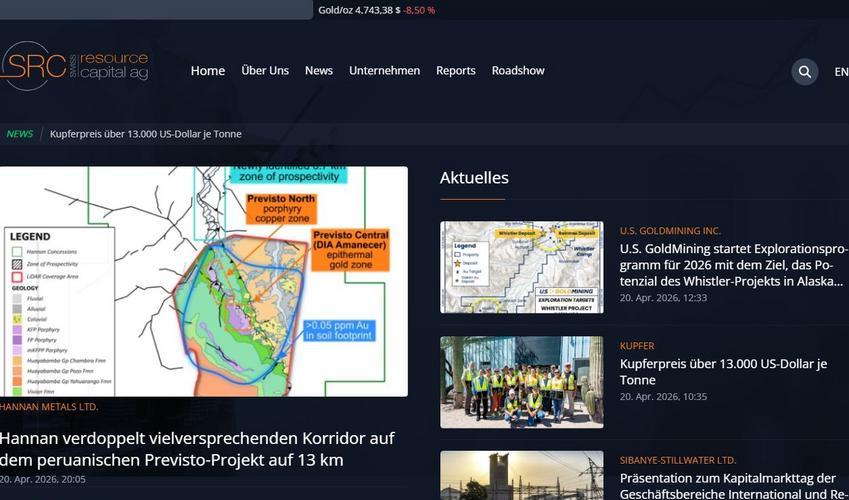This screenshot has width=849, height=500.
Task: Open the Reports menu item
Action: tap(455, 70)
